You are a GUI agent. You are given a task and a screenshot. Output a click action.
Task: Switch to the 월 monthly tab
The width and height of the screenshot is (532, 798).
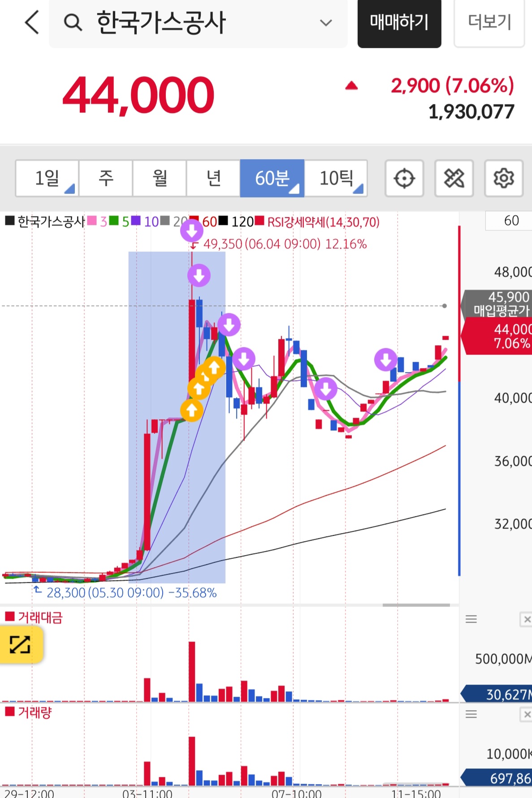[x=160, y=178]
